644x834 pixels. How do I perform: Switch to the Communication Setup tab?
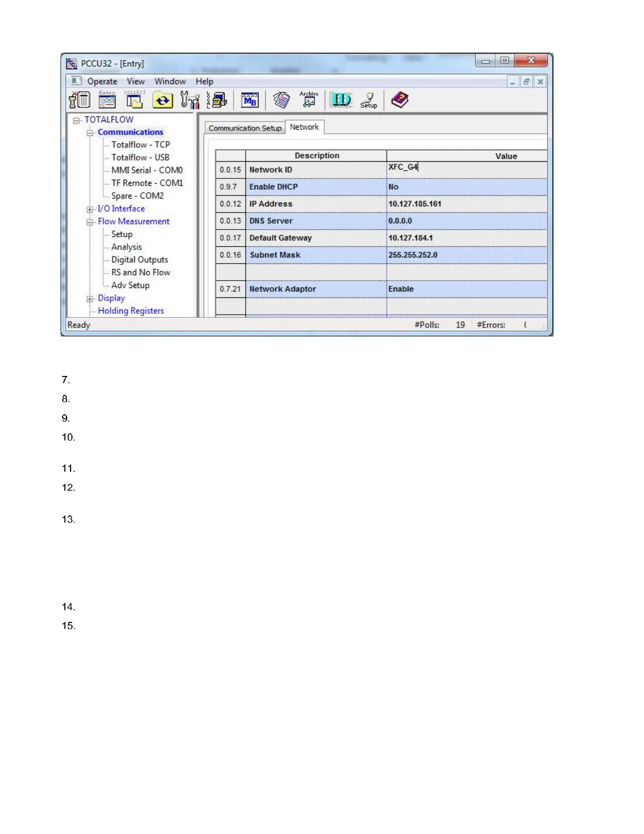(x=245, y=128)
